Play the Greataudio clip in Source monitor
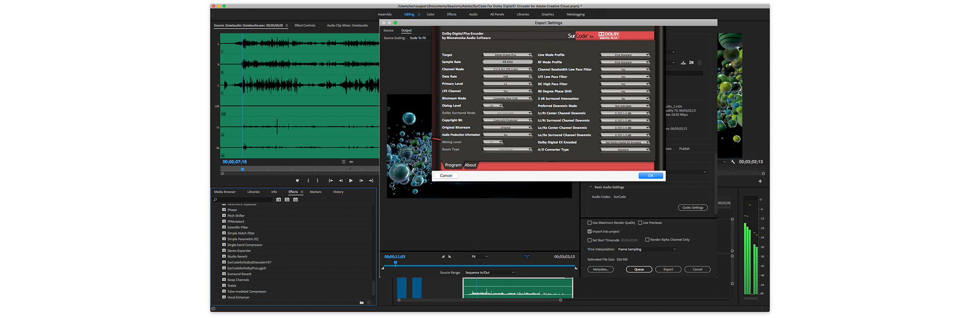Viewport: 980px width, 318px height. coord(351,181)
